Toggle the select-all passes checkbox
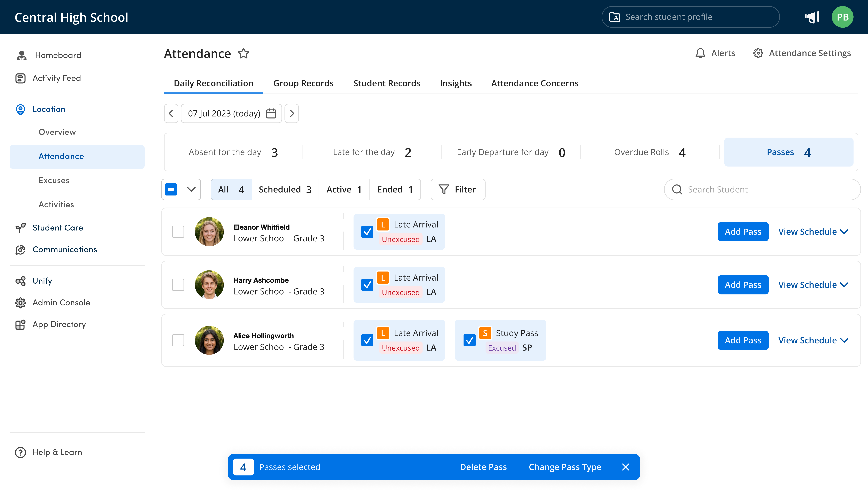Image resolution: width=868 pixels, height=502 pixels. [171, 190]
